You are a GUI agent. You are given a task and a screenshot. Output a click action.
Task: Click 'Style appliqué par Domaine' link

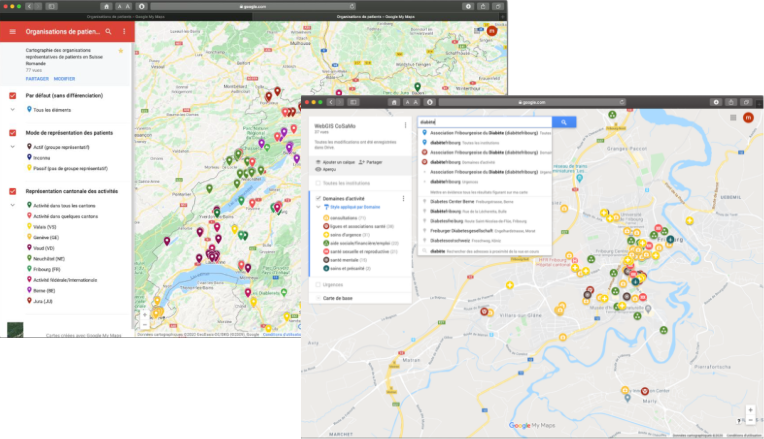coord(355,207)
